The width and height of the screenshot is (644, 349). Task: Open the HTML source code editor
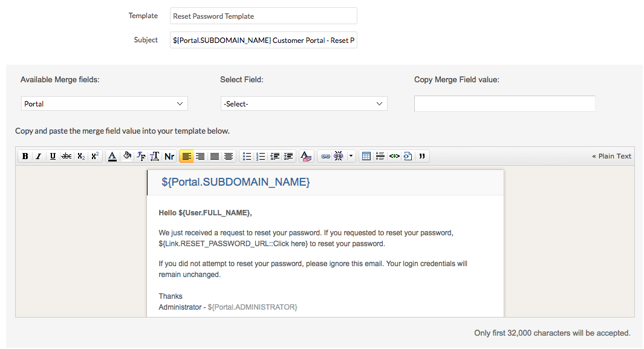click(x=394, y=156)
